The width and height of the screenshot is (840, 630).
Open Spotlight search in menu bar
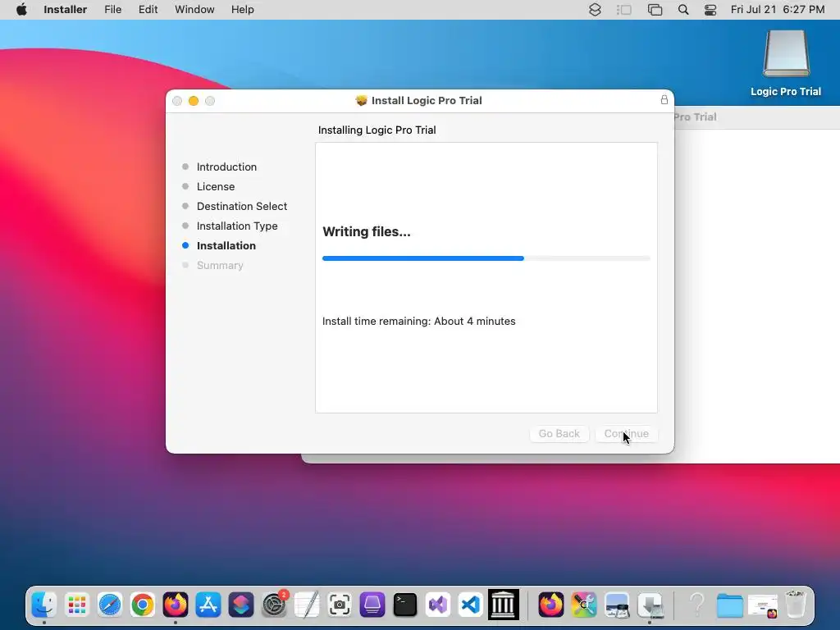(683, 10)
